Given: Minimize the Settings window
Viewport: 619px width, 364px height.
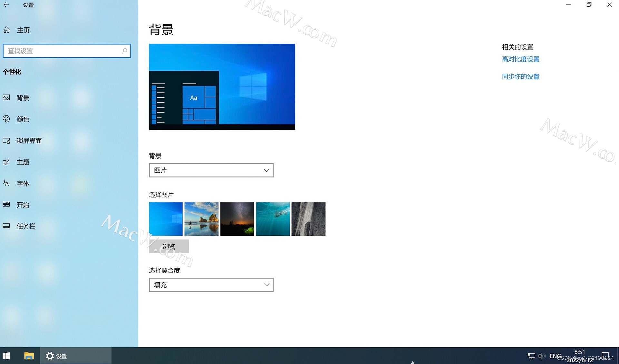Looking at the screenshot, I should (x=568, y=5).
